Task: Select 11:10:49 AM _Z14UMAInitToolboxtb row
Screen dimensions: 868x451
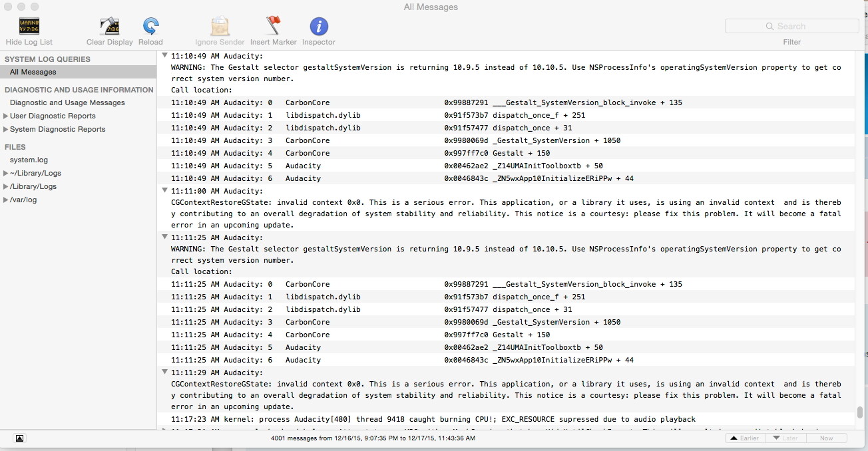Action: pyautogui.click(x=506, y=166)
